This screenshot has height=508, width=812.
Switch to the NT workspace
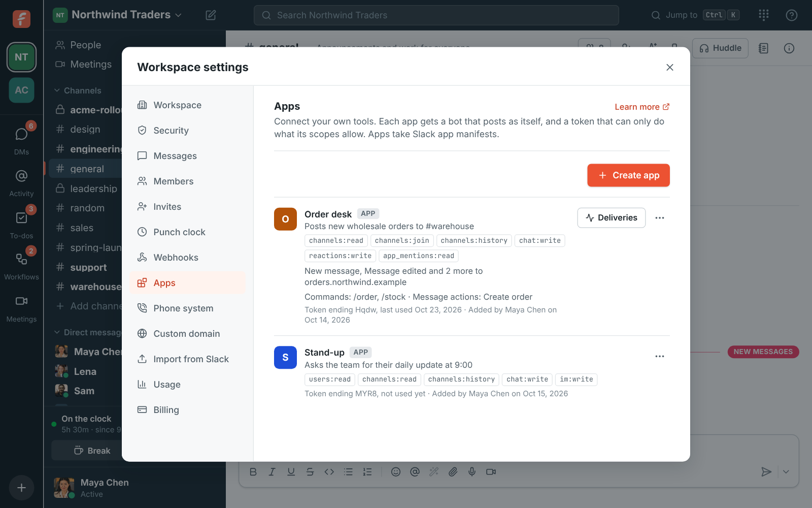point(21,57)
